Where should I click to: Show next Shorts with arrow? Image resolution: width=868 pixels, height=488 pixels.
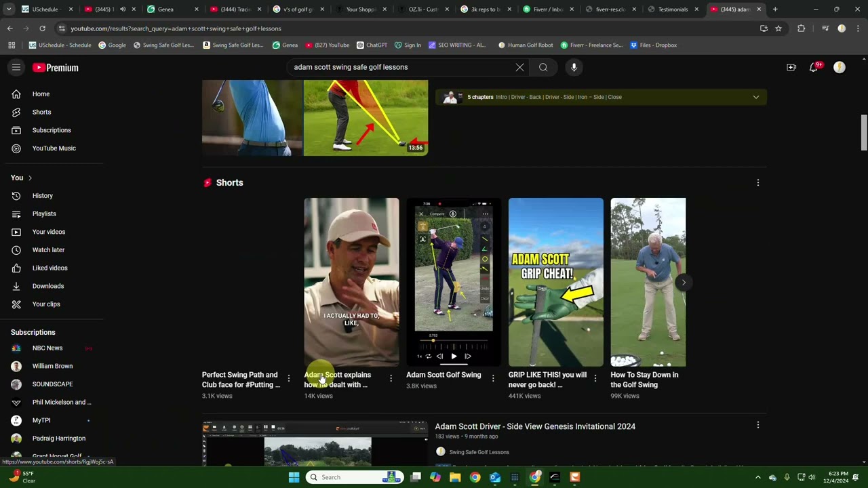pyautogui.click(x=684, y=283)
